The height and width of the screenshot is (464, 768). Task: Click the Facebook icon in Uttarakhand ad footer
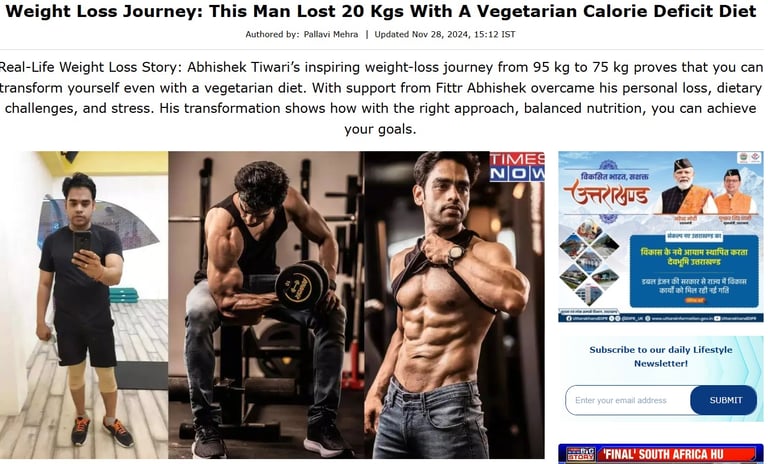(569, 318)
